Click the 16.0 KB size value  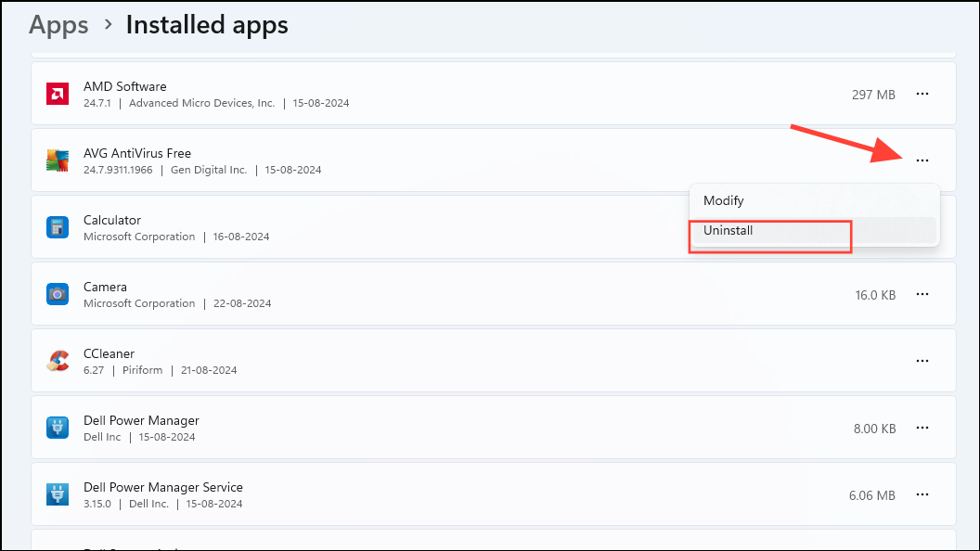coord(875,295)
